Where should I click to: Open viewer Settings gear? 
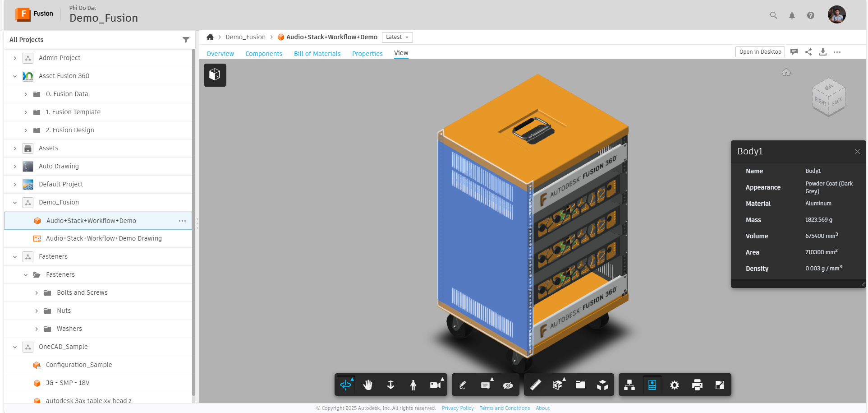[675, 385]
